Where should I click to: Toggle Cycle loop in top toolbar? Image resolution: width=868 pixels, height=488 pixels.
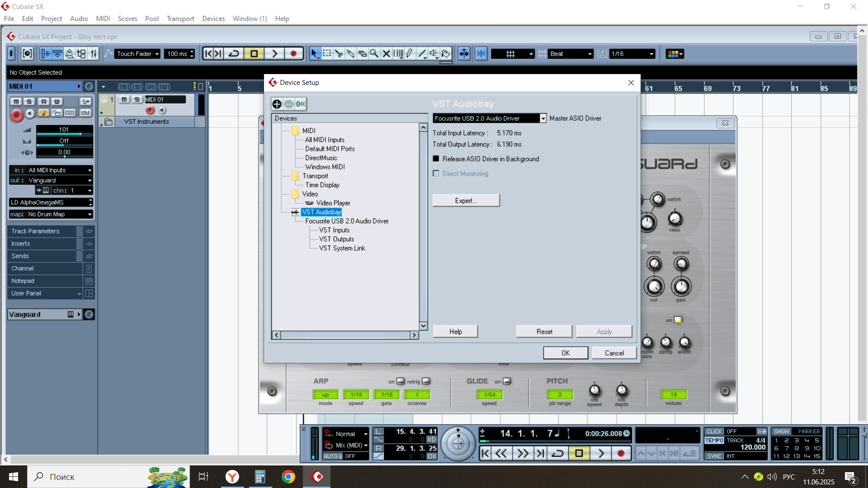click(x=234, y=54)
